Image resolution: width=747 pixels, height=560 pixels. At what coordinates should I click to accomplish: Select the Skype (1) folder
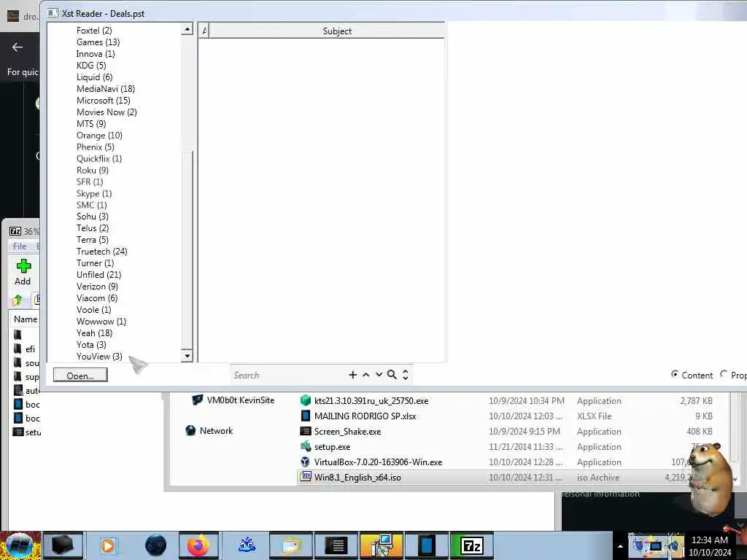94,193
